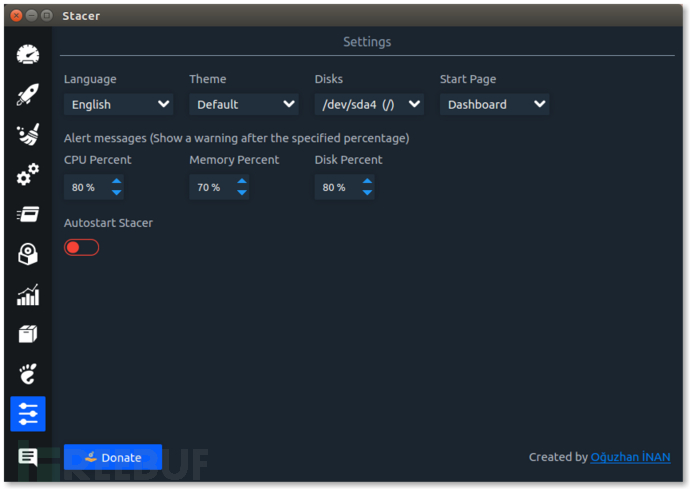The image size is (690, 489).
Task: Open Resources chart page
Action: point(28,294)
